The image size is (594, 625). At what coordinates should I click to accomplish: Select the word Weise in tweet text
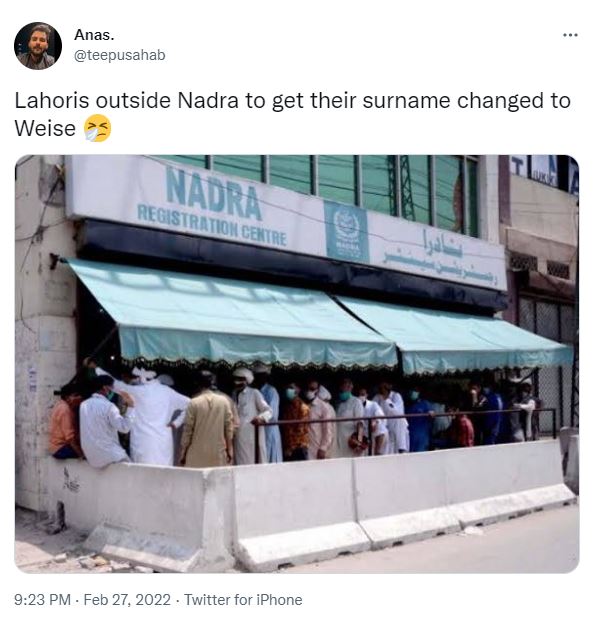pos(45,128)
